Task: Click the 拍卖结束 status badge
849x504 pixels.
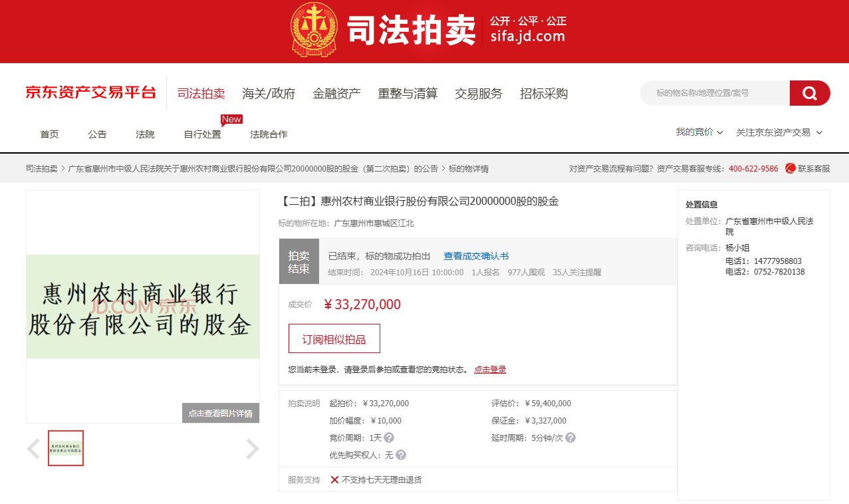Action: pyautogui.click(x=299, y=261)
